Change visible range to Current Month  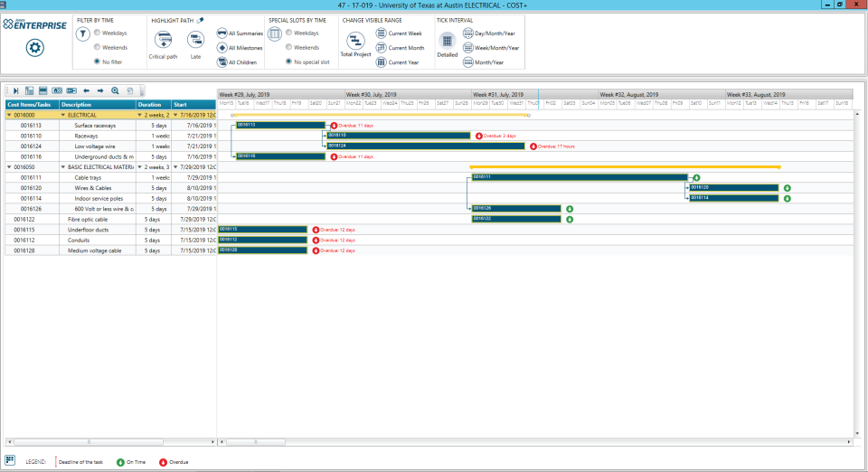point(401,48)
